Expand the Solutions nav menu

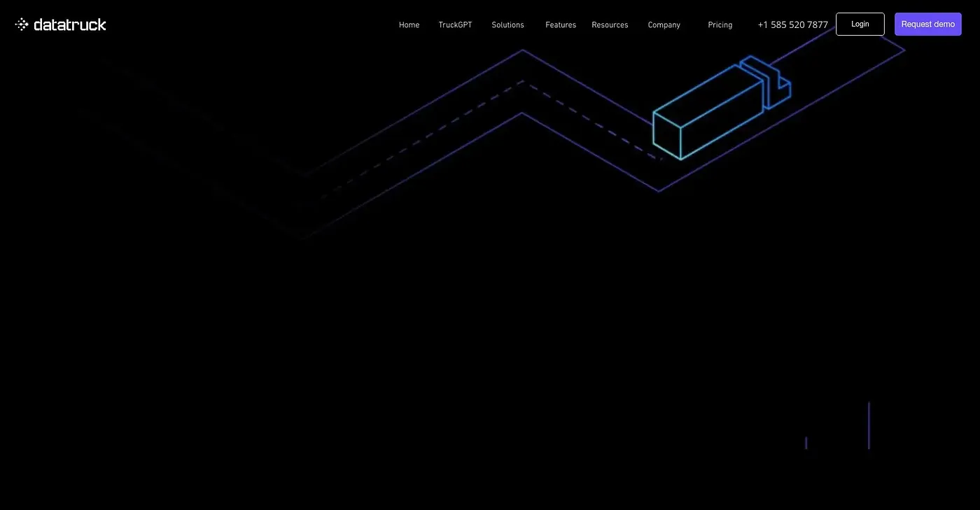click(507, 24)
